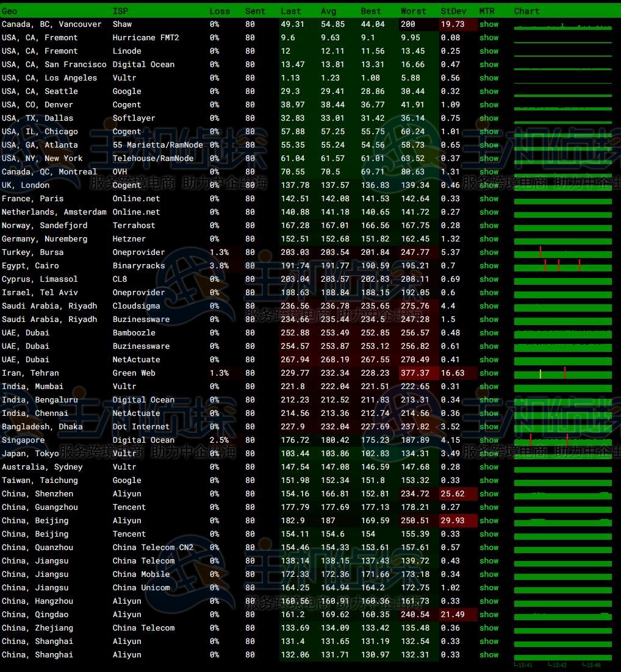
Task: Click the Chart column header
Action: coord(526,11)
